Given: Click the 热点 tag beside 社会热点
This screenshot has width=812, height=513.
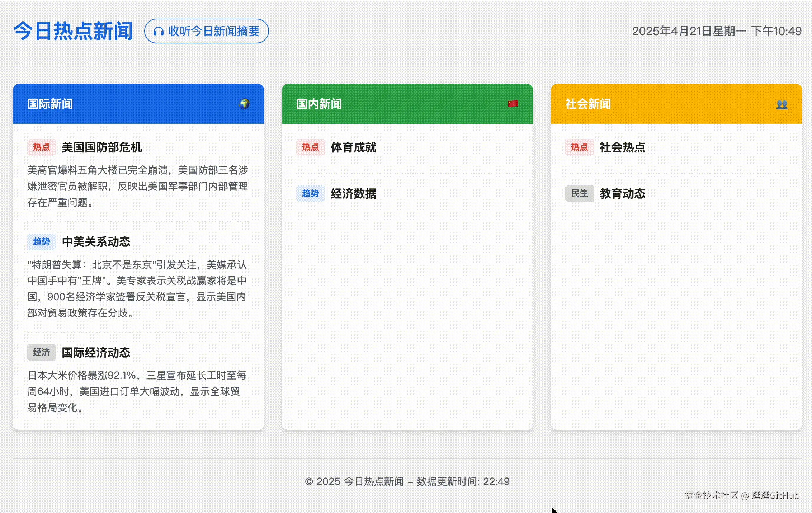Looking at the screenshot, I should pos(580,147).
